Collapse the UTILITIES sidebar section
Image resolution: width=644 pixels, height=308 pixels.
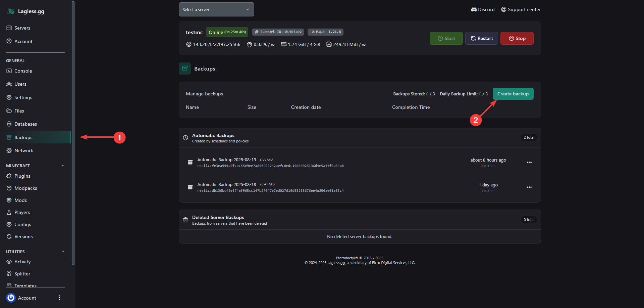(x=63, y=252)
